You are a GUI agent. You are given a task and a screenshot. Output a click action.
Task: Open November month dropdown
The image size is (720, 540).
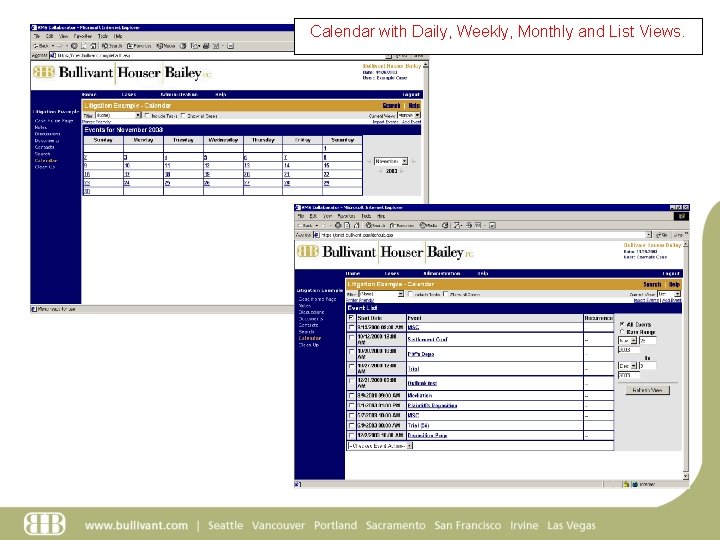391,162
